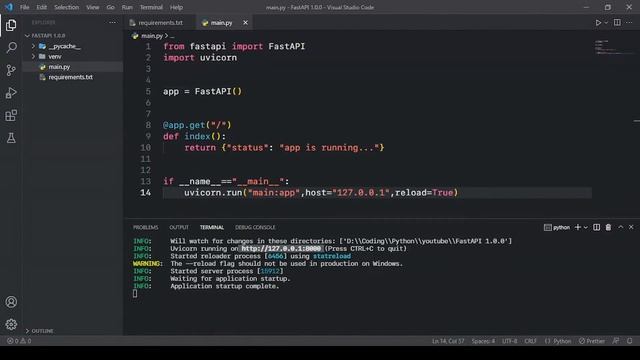The width and height of the screenshot is (640, 360).
Task: Open the PROBLEMS panel tab
Action: coord(145,227)
